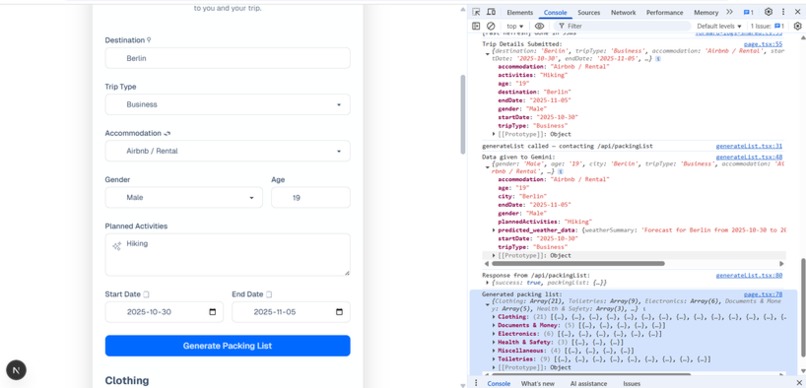Open the Issues drawer tab
The height and width of the screenshot is (388, 806).
(x=632, y=383)
